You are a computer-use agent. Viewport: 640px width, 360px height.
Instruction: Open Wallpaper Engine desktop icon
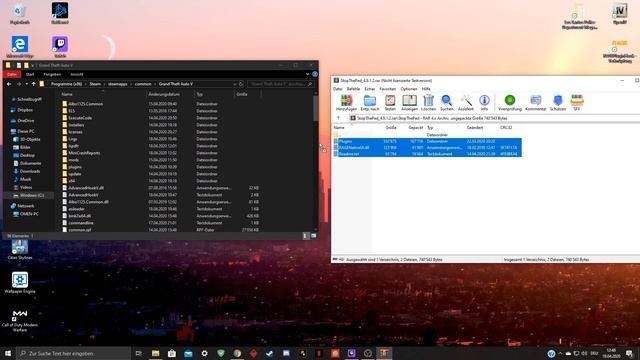20,282
